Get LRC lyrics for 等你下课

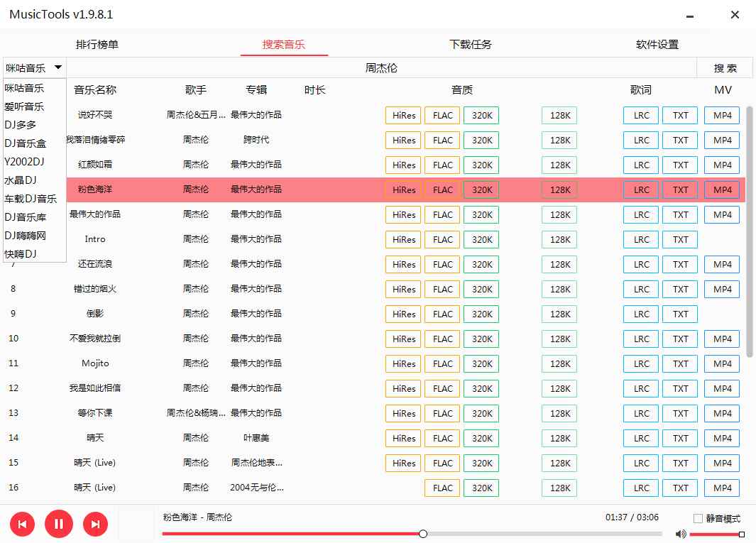pos(641,413)
